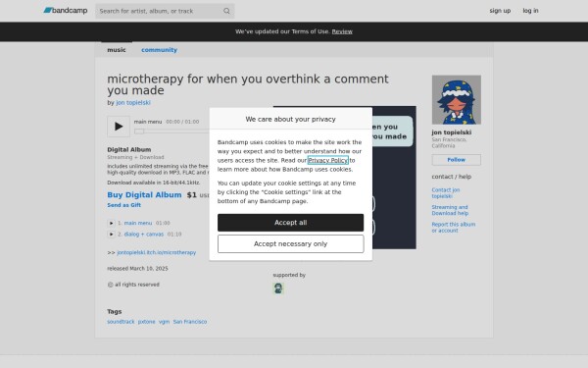588x368 pixels.
Task: Click the search magnifier icon
Action: pyautogui.click(x=226, y=11)
